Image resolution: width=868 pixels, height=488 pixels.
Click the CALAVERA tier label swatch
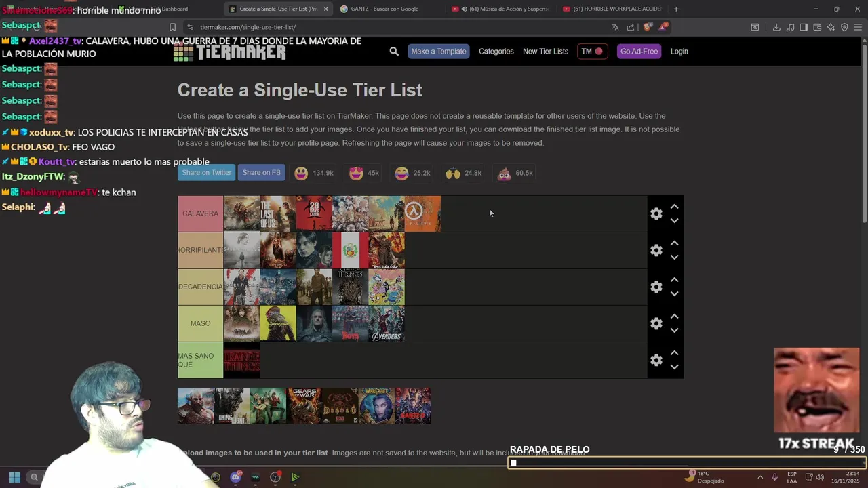click(200, 213)
